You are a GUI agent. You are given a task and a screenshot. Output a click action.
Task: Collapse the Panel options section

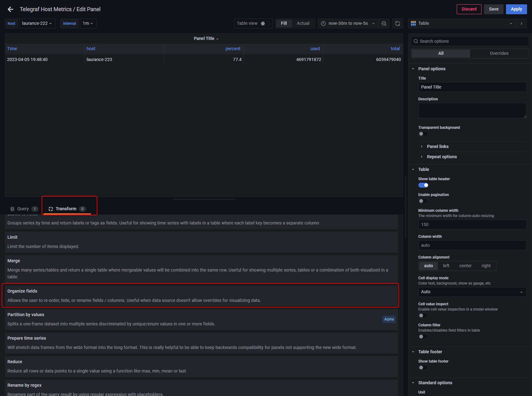pos(432,69)
